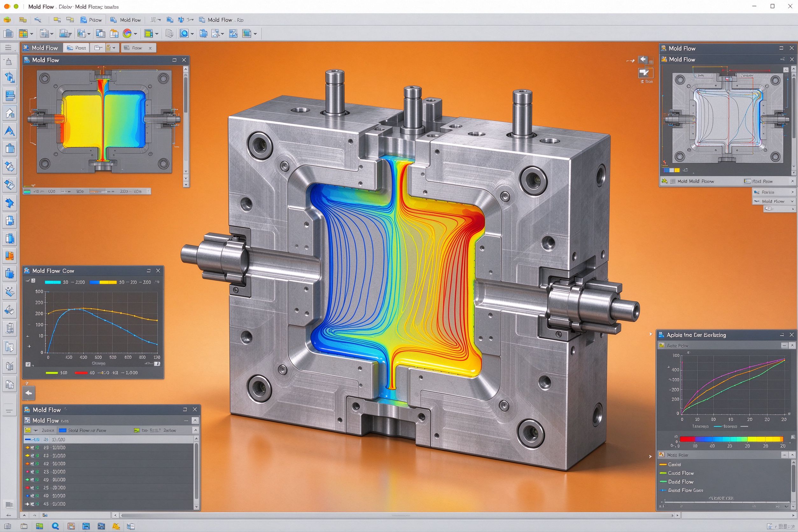Click the blue swatch beside Stold Flow in the list header
This screenshot has height=532, width=798.
coord(62,430)
